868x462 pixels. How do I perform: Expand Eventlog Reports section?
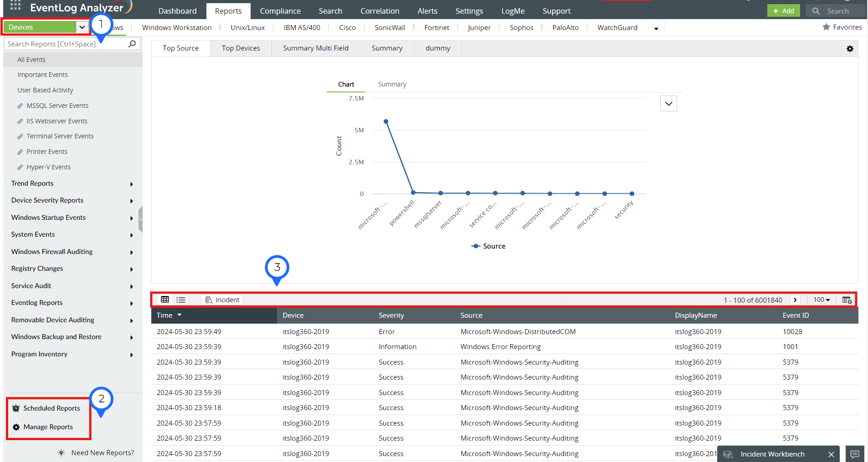click(131, 304)
